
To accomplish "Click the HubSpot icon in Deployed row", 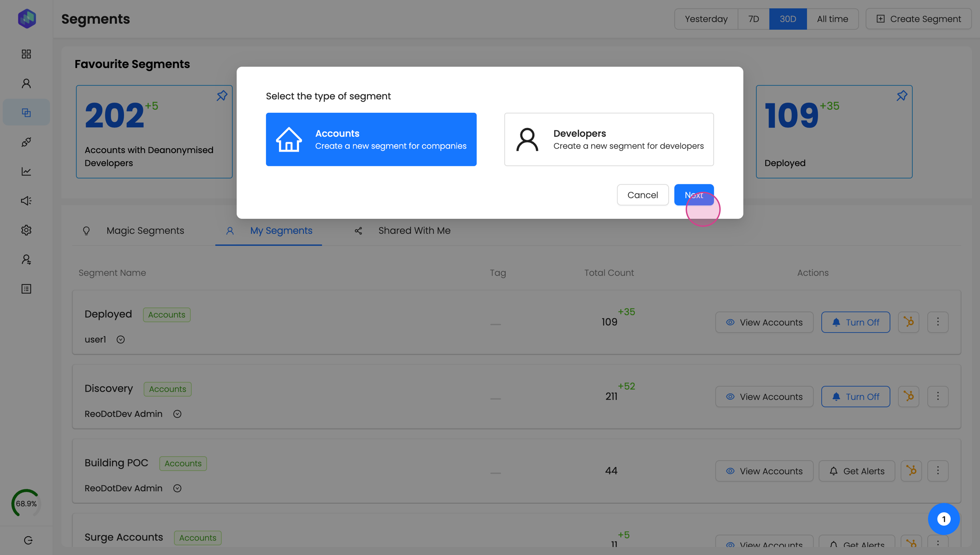I will (909, 322).
